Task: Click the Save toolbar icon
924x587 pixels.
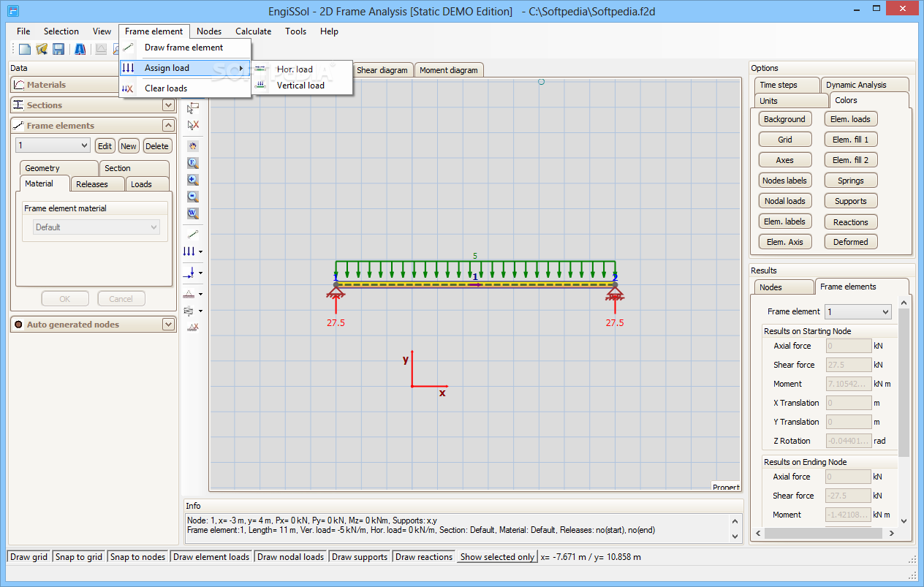Action: click(x=58, y=49)
